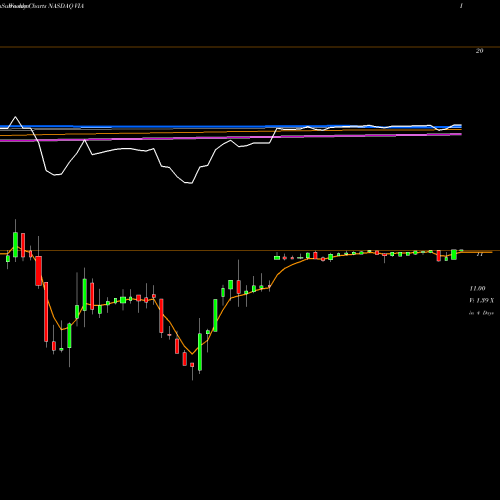This screenshot has width=500, height=500.
Task: Click the tall green candle at the chart's lowest point
Action: coord(200,351)
